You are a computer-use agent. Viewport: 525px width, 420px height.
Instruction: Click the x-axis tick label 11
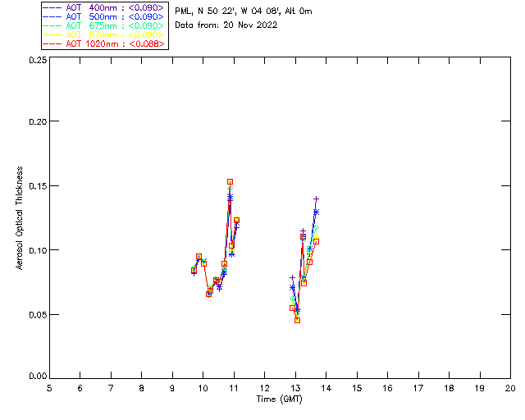[x=234, y=388]
